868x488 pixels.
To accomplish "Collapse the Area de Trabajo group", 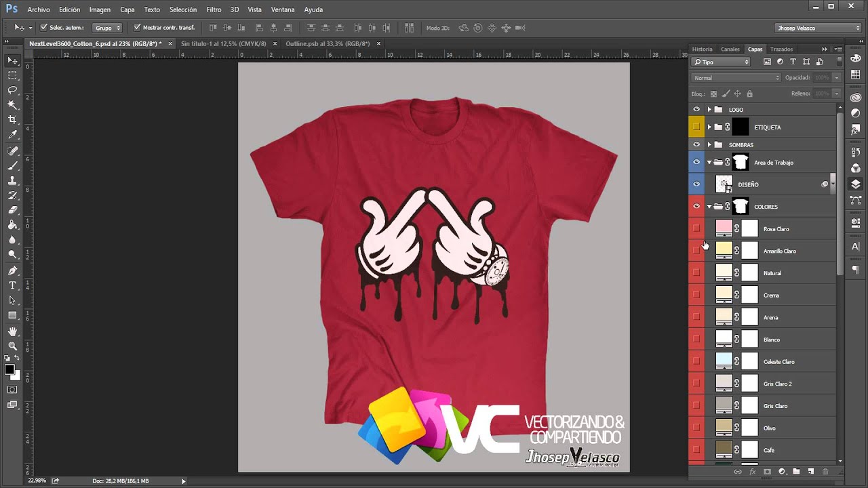I will 709,162.
